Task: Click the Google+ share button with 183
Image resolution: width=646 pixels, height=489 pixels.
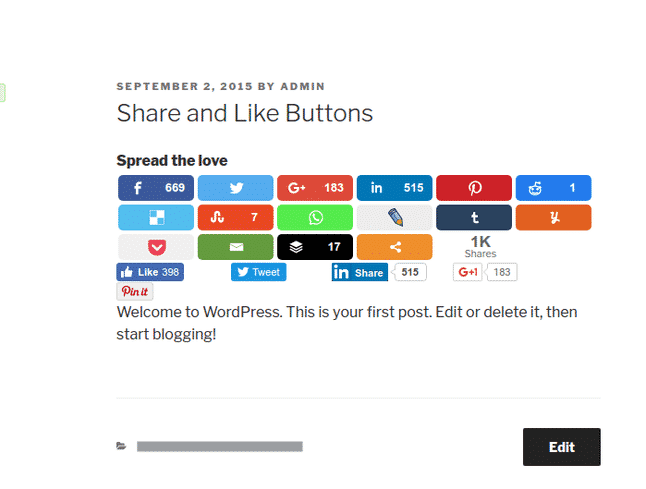Action: (x=314, y=188)
